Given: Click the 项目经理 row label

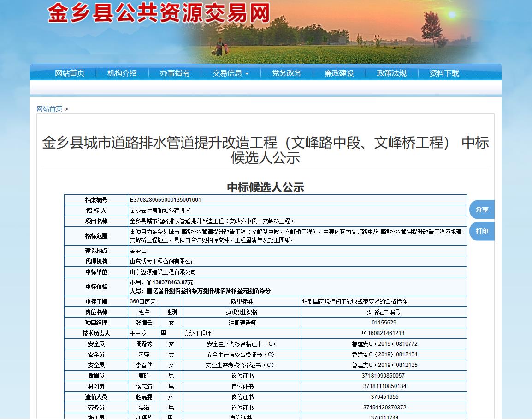Looking at the screenshot, I should click(x=96, y=323).
